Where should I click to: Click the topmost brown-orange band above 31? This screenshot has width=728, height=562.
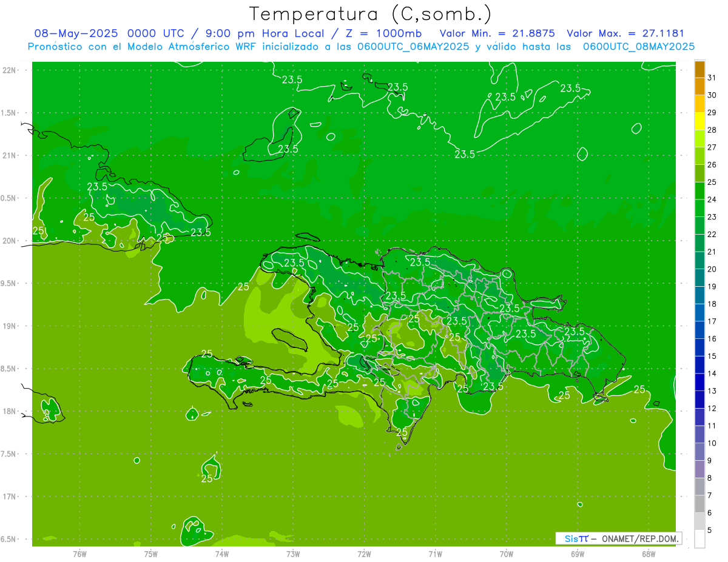[x=699, y=69]
